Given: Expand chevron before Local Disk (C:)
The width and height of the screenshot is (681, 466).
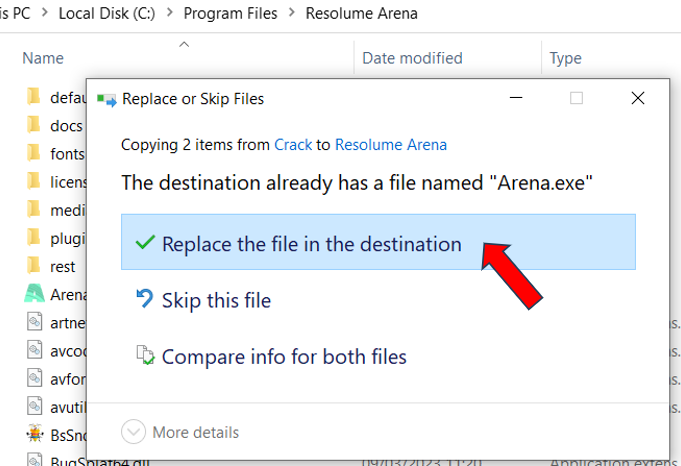Looking at the screenshot, I should [x=45, y=13].
